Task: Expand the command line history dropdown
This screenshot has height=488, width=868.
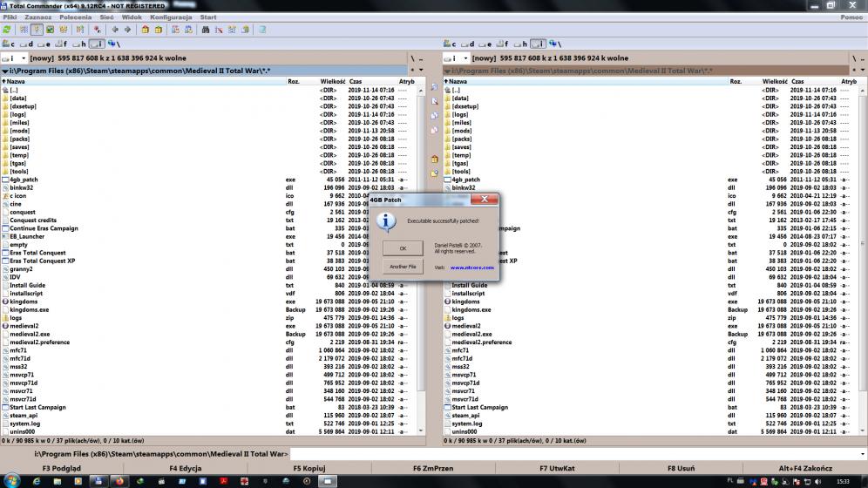Action: pos(860,454)
